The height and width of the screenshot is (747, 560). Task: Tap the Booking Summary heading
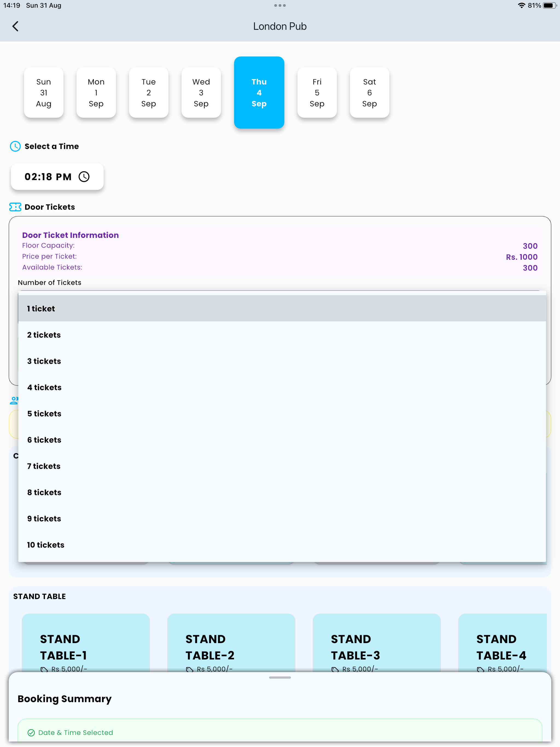click(65, 699)
